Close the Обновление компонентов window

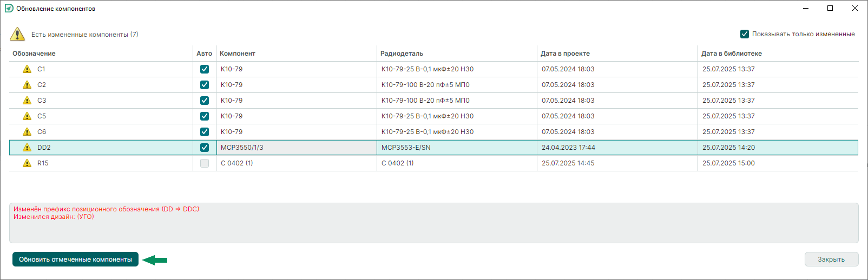point(855,8)
